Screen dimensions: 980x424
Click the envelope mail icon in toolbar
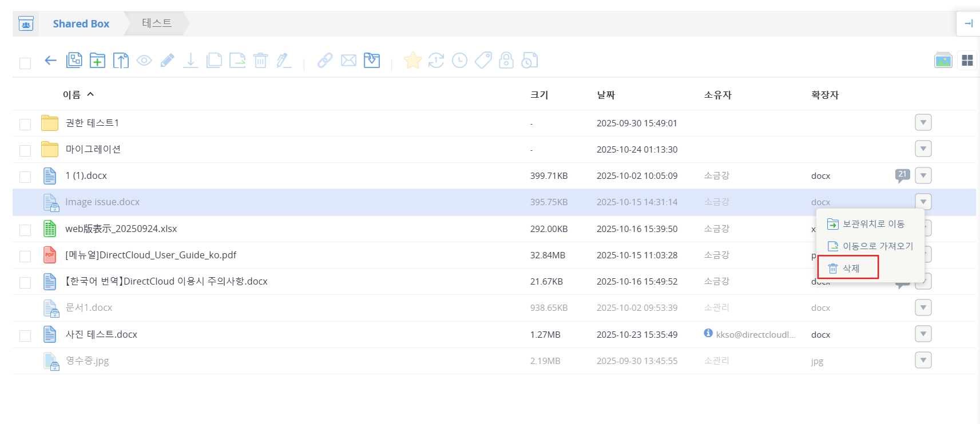pos(348,61)
